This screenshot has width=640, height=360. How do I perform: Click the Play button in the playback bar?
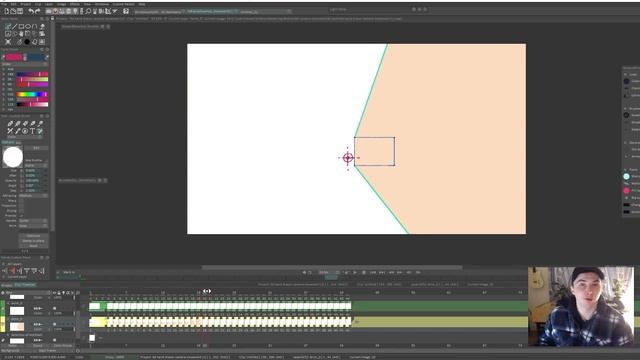coord(355,272)
